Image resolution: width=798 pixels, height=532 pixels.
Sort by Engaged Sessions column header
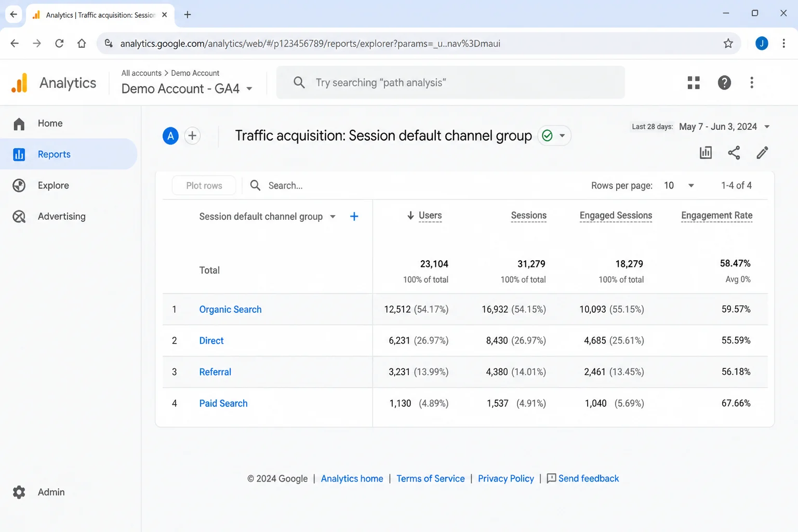(x=616, y=216)
